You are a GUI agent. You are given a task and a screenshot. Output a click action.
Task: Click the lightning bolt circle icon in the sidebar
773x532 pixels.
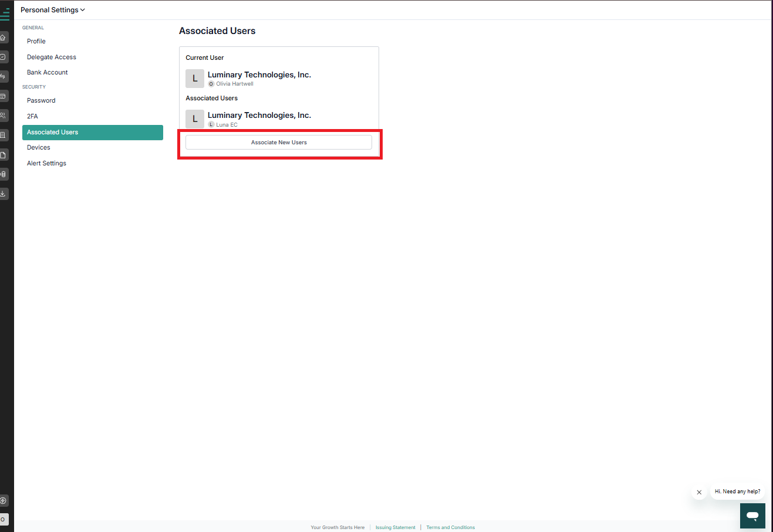[4, 501]
